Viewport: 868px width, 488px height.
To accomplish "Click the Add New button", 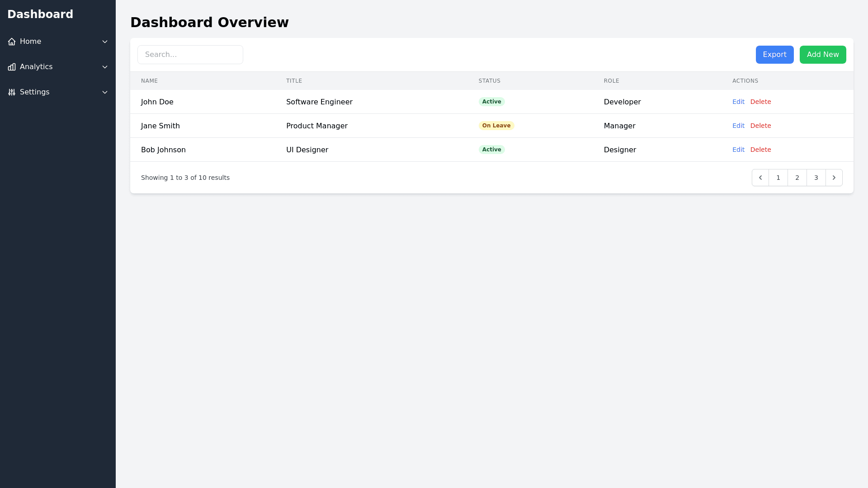I will point(822,54).
